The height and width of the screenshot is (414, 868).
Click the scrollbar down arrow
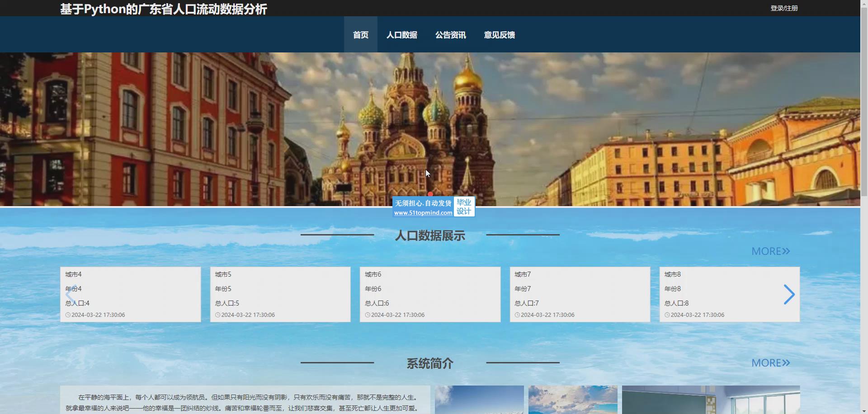tap(864, 411)
